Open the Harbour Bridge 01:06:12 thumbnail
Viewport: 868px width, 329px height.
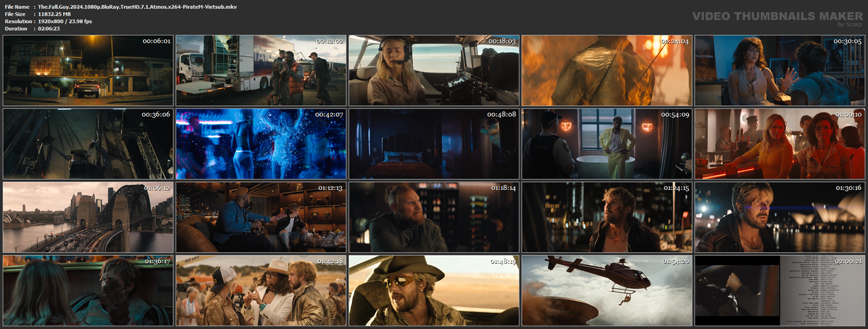tap(88, 217)
